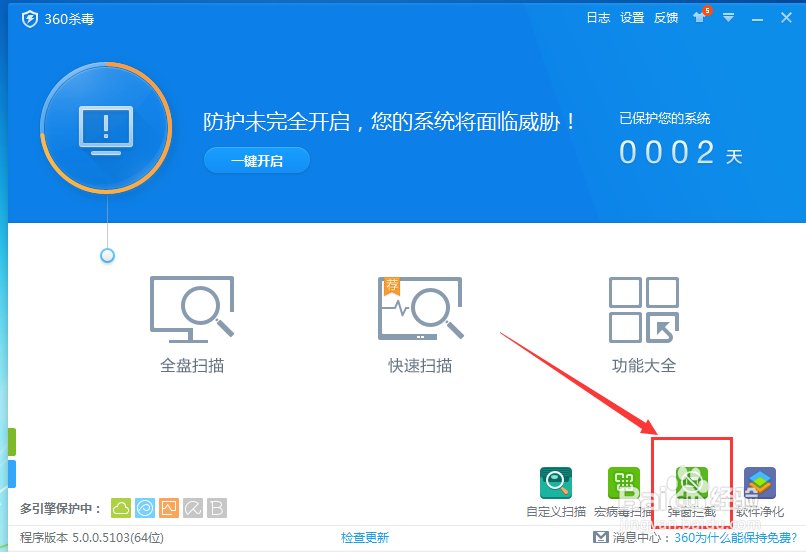Click the 防护未完全开启 warning message
The width and height of the screenshot is (806, 552).
[x=389, y=122]
